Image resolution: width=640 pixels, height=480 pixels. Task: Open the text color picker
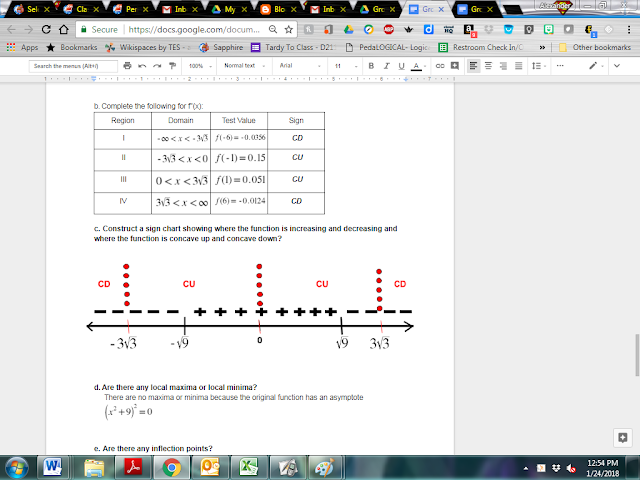coord(417,66)
